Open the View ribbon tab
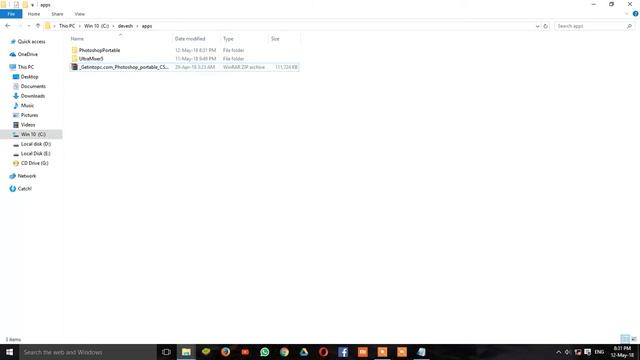This screenshot has height=360, width=640. [x=80, y=14]
